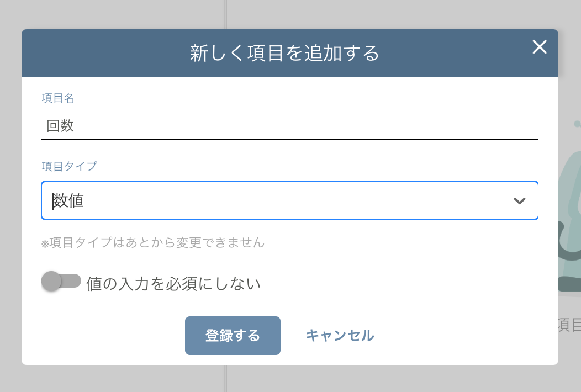Click the ※項目タイプはあとから変更できません note
The height and width of the screenshot is (392, 581).
153,243
